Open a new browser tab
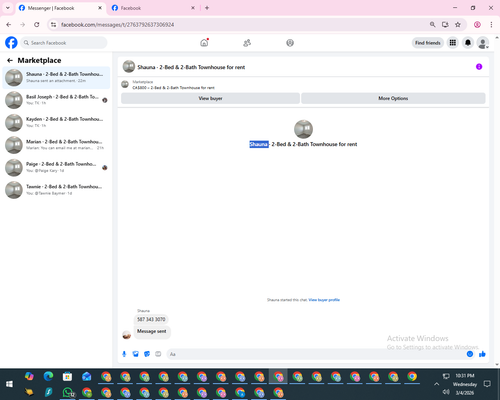 [x=207, y=8]
